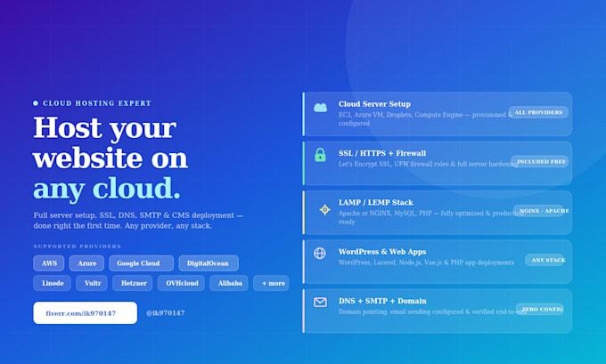Pick the Alibaba provider chip

[x=229, y=283]
